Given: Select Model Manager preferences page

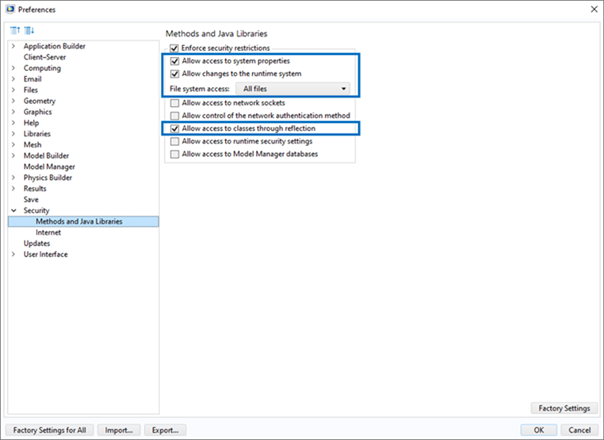Looking at the screenshot, I should click(x=49, y=166).
